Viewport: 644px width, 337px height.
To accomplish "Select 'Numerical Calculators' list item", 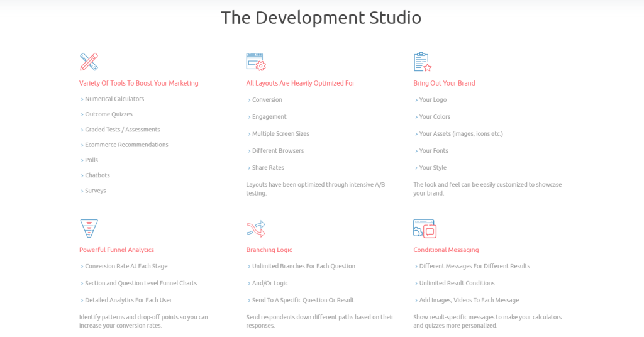I will [114, 99].
